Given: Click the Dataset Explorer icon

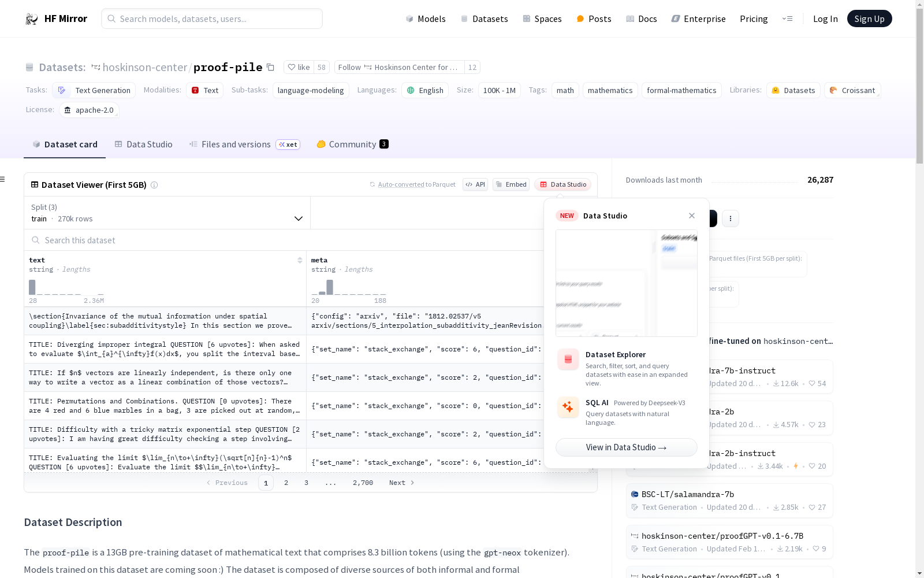Looking at the screenshot, I should point(568,360).
